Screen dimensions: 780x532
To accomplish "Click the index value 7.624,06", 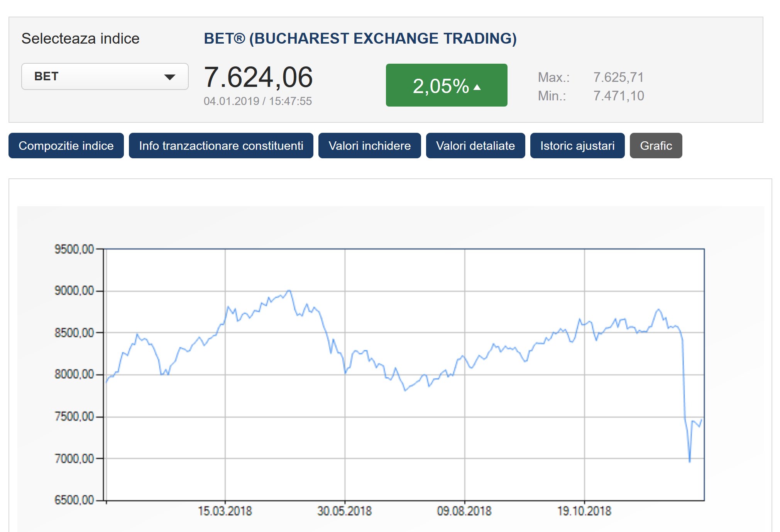I will (258, 77).
